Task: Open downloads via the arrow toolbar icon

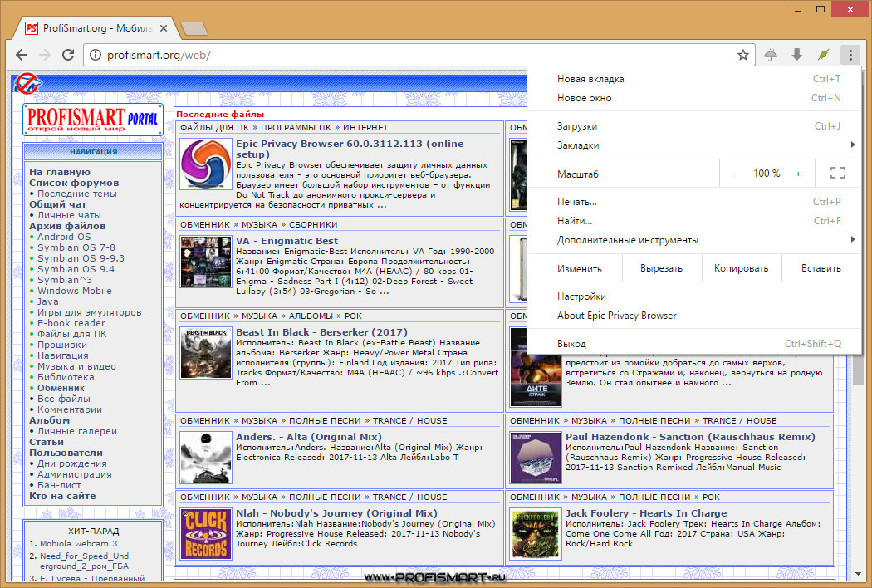Action: point(796,54)
